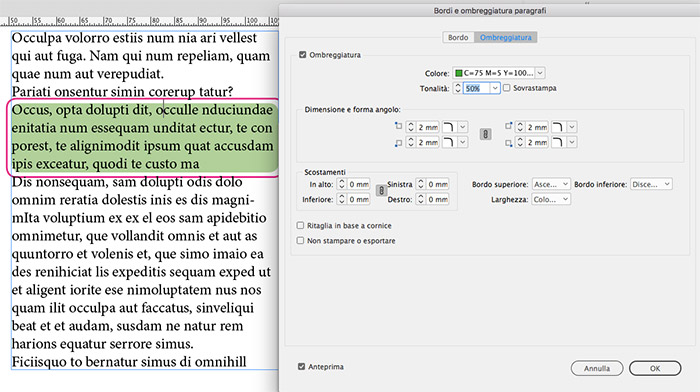Image resolution: width=700 pixels, height=392 pixels.
Task: Click top-right corner 2 mm field
Action: [537, 127]
